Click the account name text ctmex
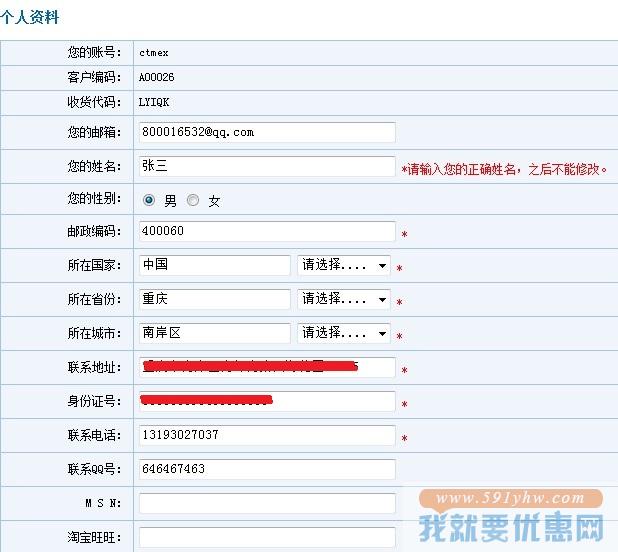The height and width of the screenshot is (552, 618). [x=154, y=53]
